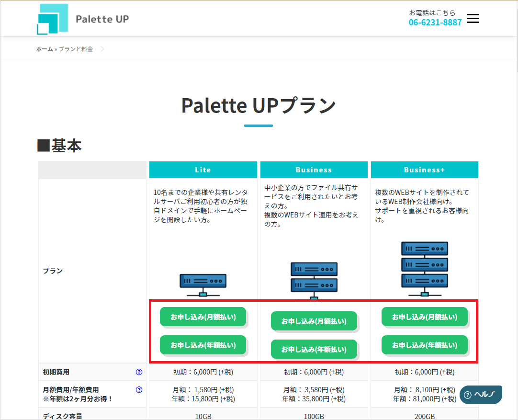Viewport: 518px width, 420px height.
Task: Click the help icon beside 月額費用/年額費用
Action: (139, 390)
